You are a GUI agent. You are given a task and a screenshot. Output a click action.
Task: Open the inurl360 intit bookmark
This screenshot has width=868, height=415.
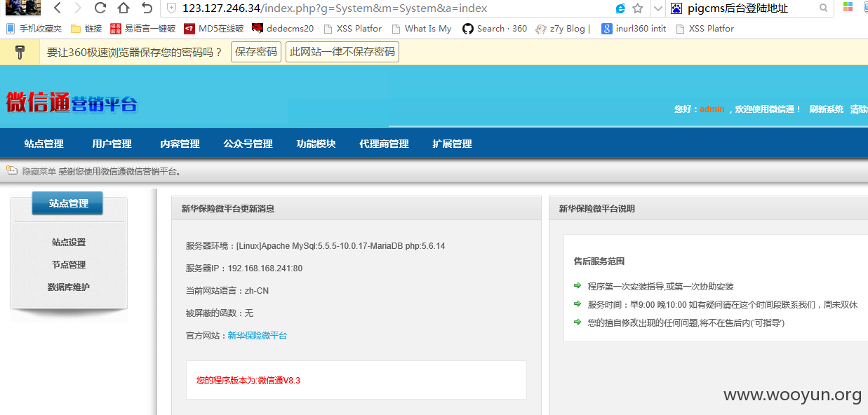[634, 29]
